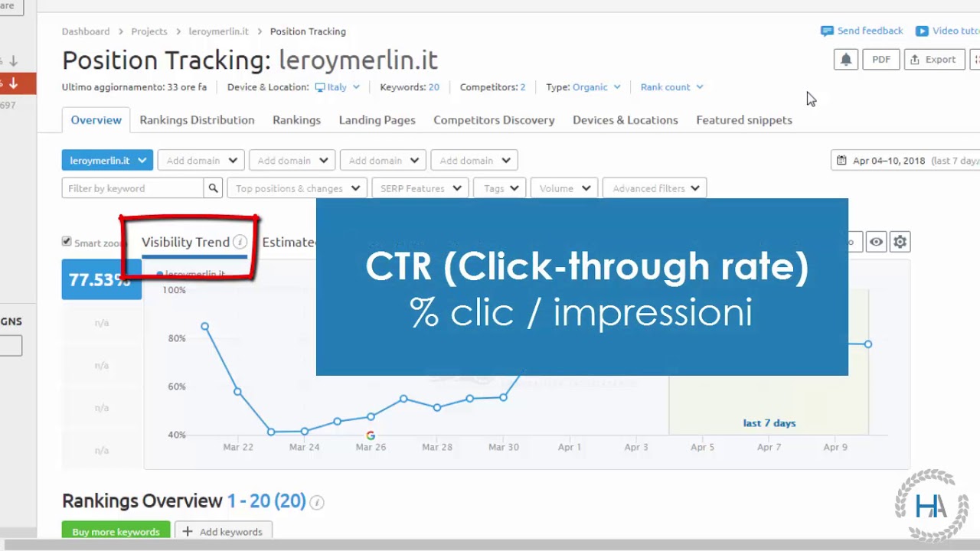Viewport: 980px width, 551px height.
Task: Switch to Devices & Locations tab
Action: tap(626, 120)
